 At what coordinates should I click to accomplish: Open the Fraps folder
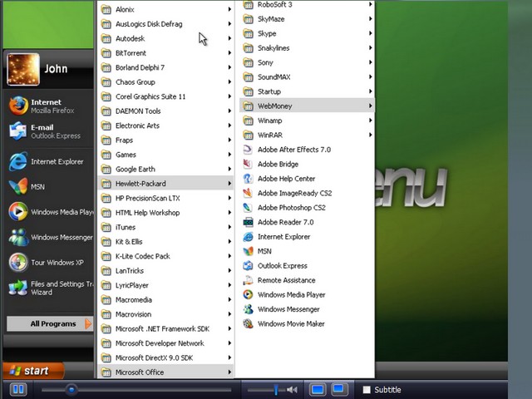pos(165,140)
